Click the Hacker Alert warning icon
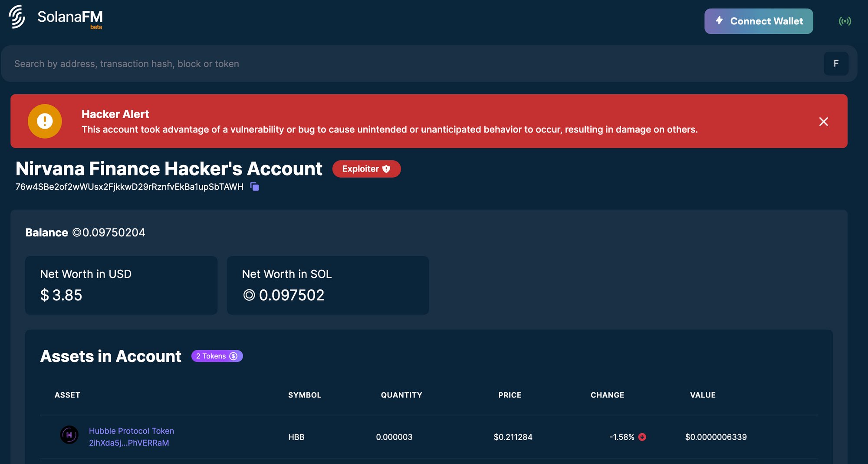Viewport: 868px width, 464px height. [45, 121]
